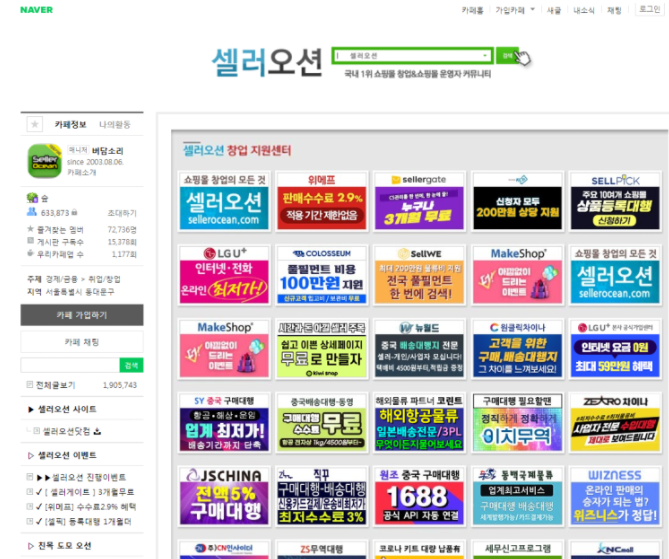Click the 셀러오션 header title logo
This screenshot has width=669, height=559.
click(267, 62)
